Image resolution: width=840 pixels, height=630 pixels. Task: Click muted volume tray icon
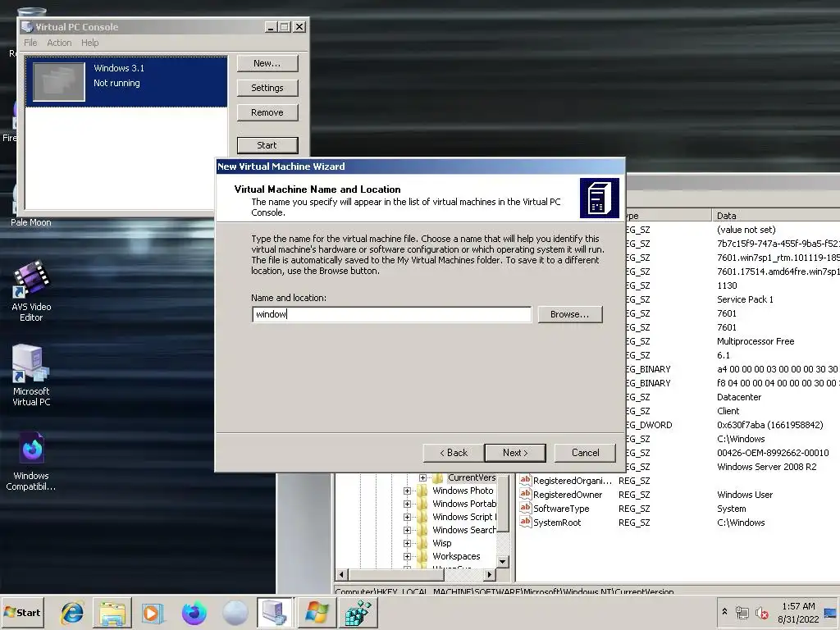pos(761,612)
